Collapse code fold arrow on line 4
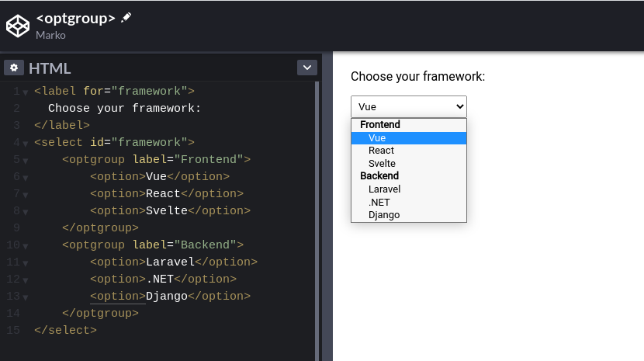Viewport: 644px width, 361px height. (x=26, y=144)
